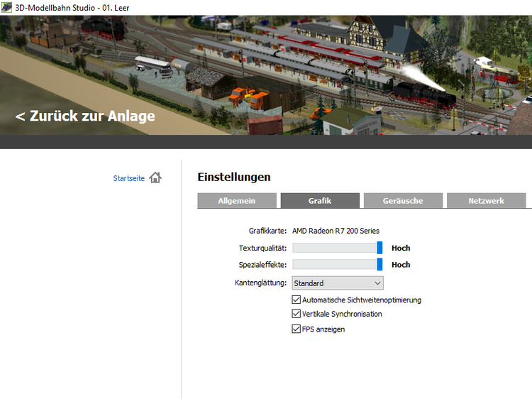Screen dimensions: 532x399
Task: Disable Automatische Sichtweitenoptimierung checkbox
Action: (297, 300)
